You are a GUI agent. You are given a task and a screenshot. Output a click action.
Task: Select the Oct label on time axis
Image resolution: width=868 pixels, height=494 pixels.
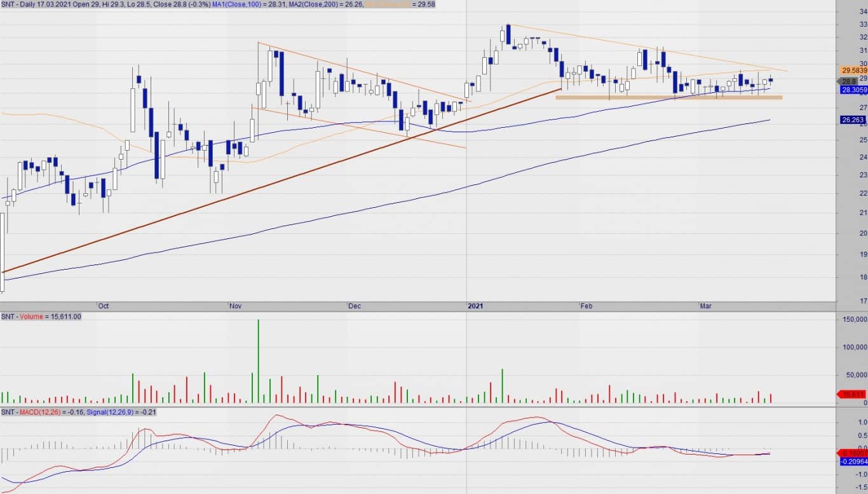[x=103, y=306]
